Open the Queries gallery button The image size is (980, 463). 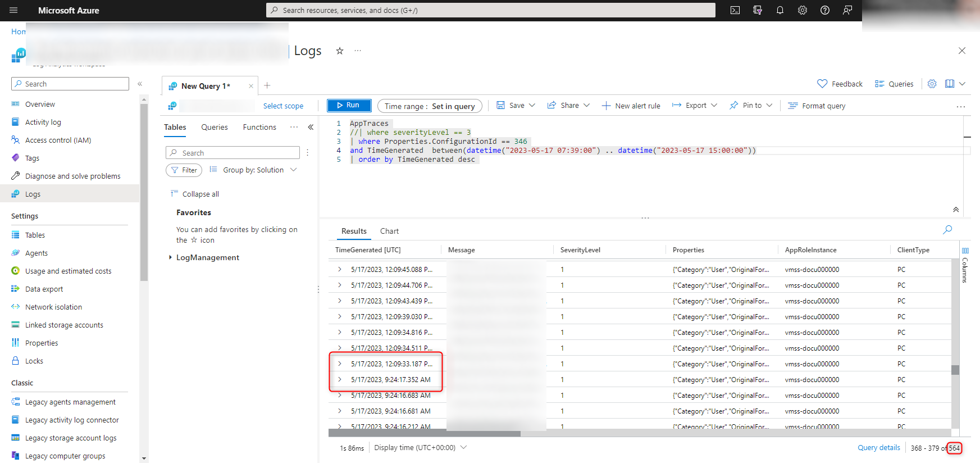click(894, 84)
